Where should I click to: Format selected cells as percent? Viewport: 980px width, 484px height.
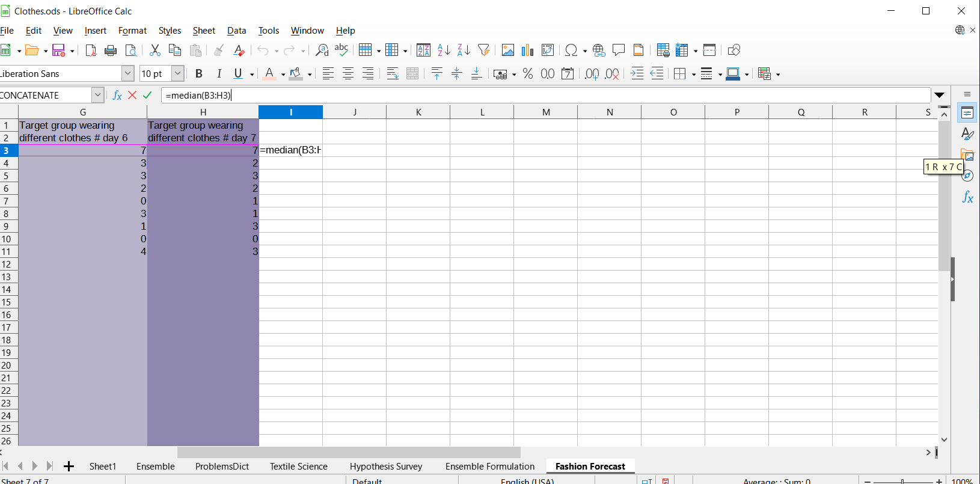pos(528,74)
